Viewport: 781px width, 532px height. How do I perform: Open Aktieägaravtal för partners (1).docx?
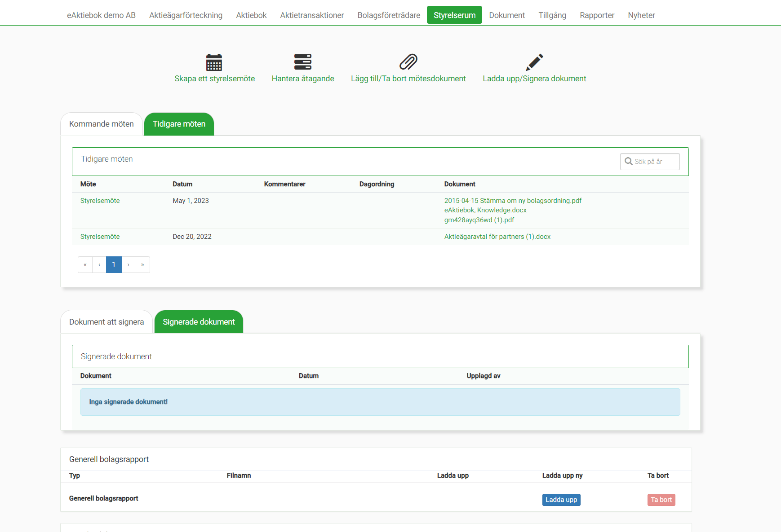[x=497, y=237]
